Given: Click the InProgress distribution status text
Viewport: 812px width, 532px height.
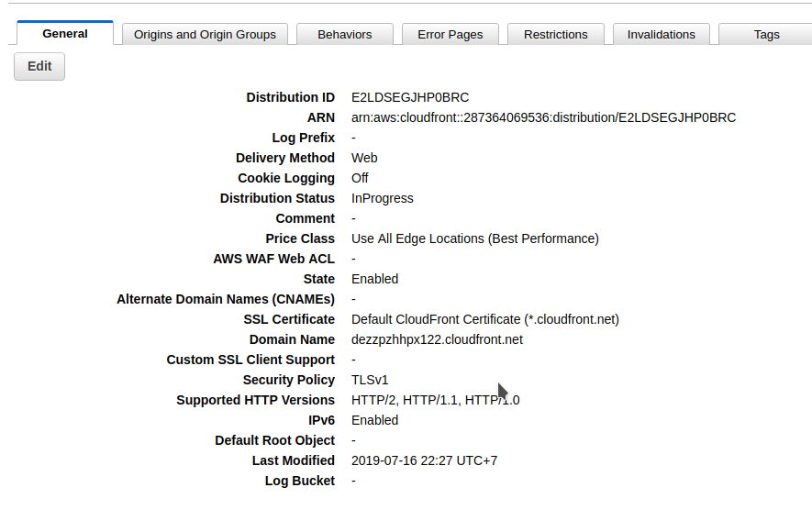Looking at the screenshot, I should tap(383, 198).
